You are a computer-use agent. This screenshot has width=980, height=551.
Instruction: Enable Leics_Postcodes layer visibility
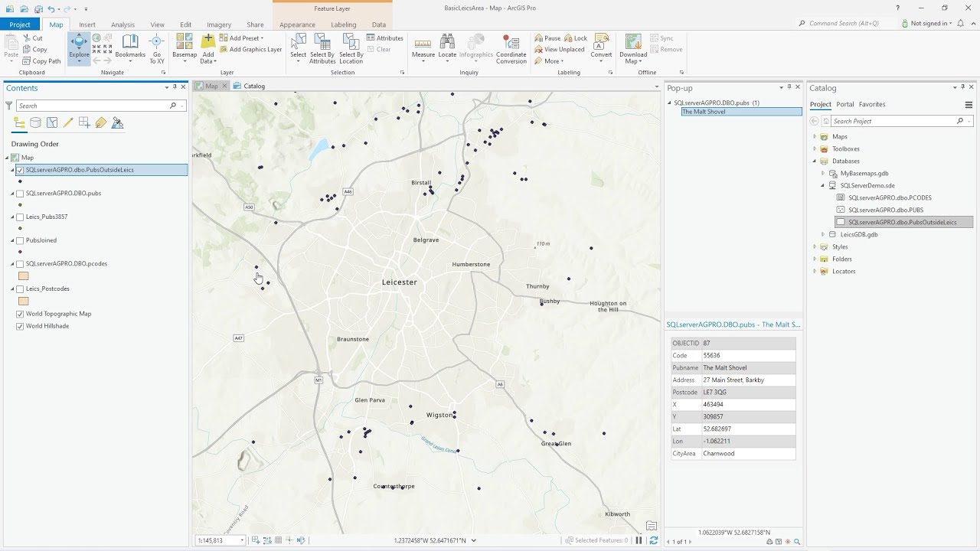tap(20, 289)
